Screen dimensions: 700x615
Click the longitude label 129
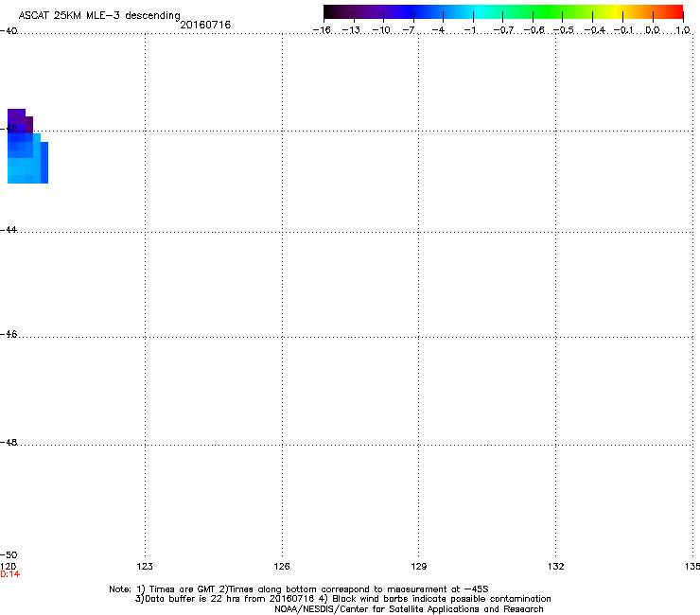(x=418, y=567)
